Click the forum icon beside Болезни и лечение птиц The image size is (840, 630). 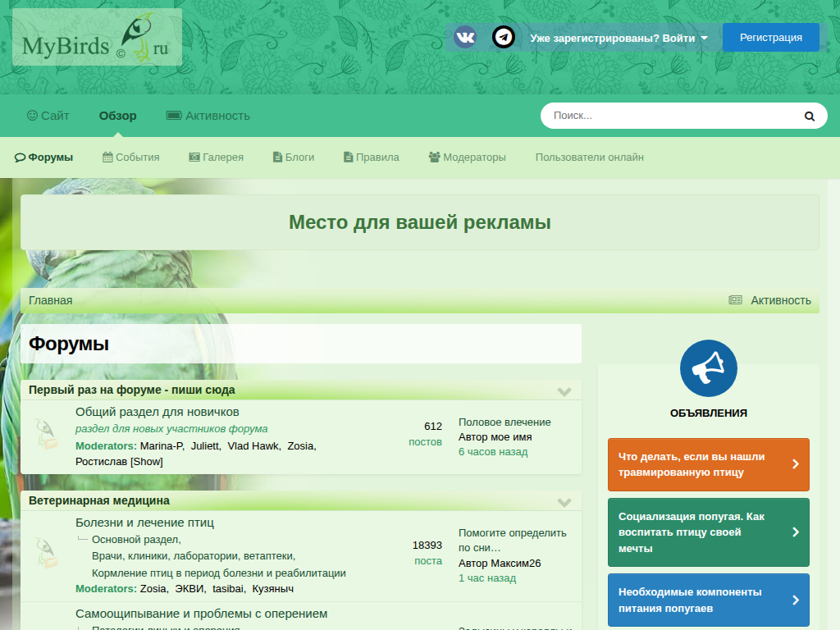coord(46,552)
